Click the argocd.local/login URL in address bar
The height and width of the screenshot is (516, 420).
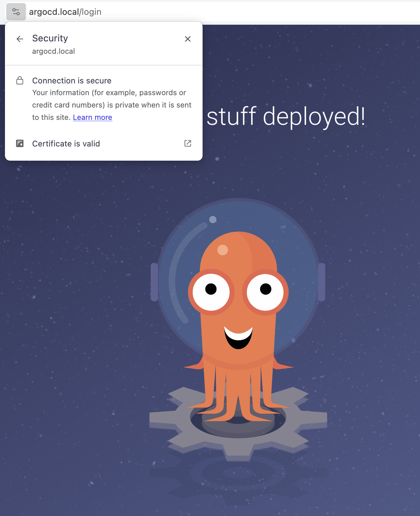coord(65,12)
